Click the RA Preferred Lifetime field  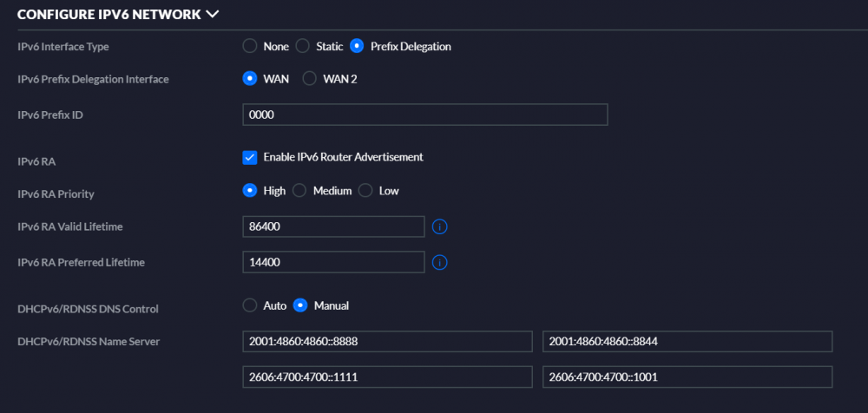click(334, 262)
